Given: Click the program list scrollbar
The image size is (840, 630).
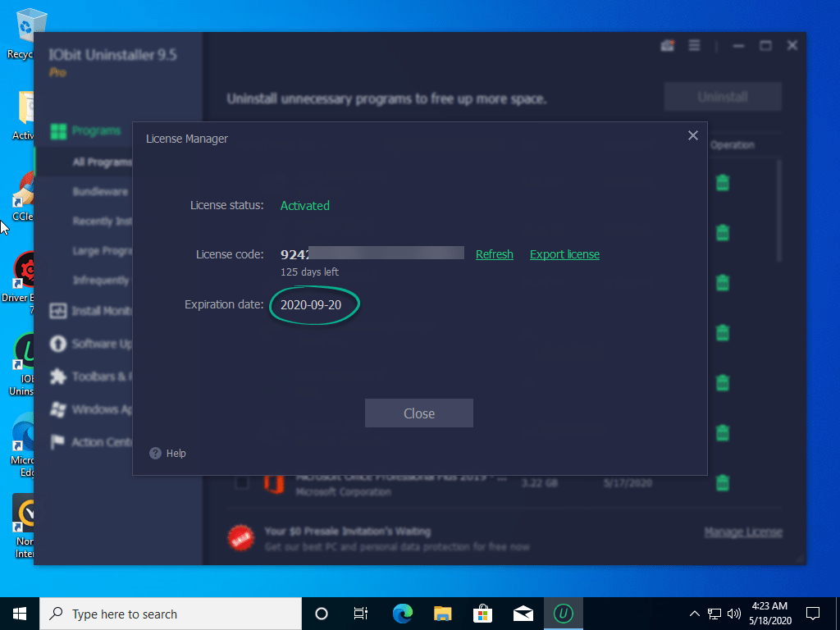Looking at the screenshot, I should point(779,211).
